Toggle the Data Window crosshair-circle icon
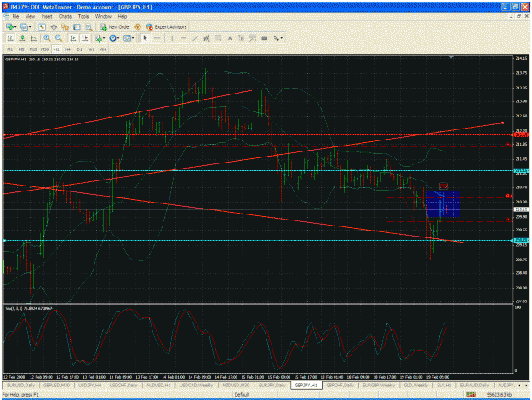Viewport: 532px width, 400px height. click(54, 26)
